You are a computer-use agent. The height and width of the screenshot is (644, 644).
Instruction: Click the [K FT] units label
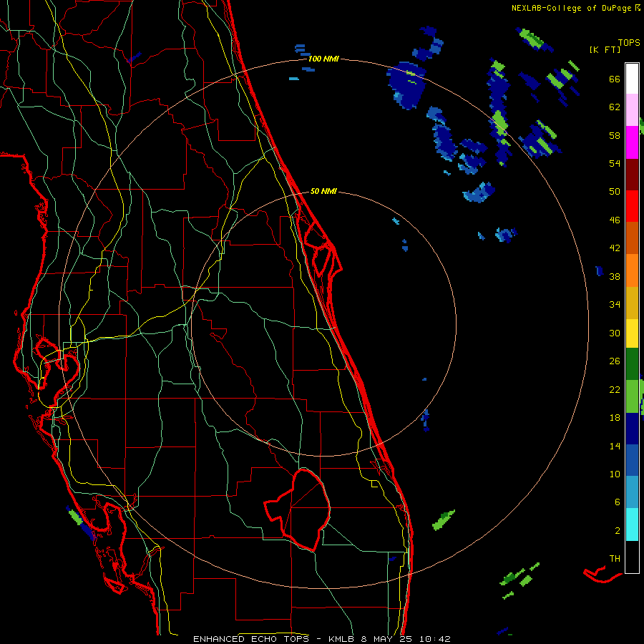(x=605, y=49)
